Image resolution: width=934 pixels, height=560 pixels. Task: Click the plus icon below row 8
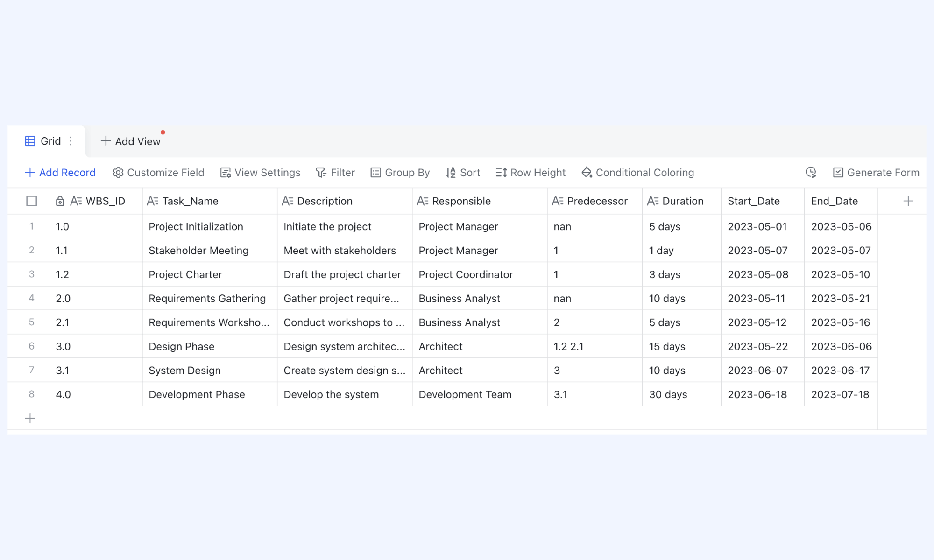tap(30, 418)
